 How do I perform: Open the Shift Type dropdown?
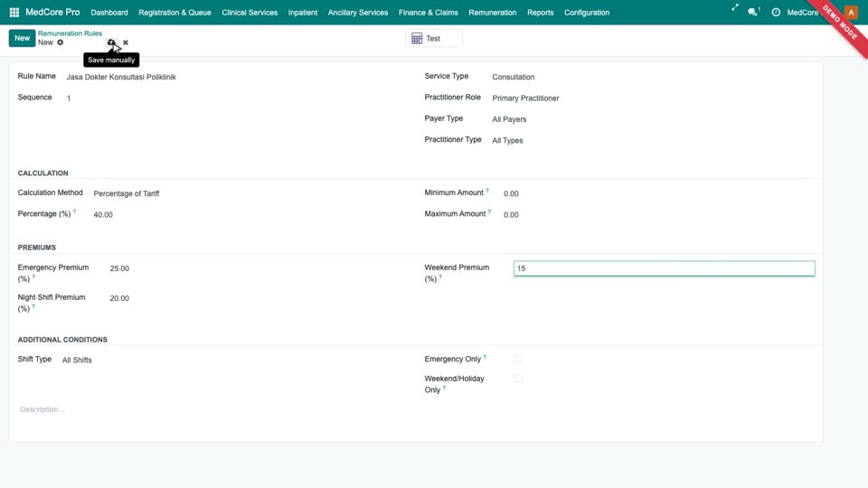pos(235,361)
